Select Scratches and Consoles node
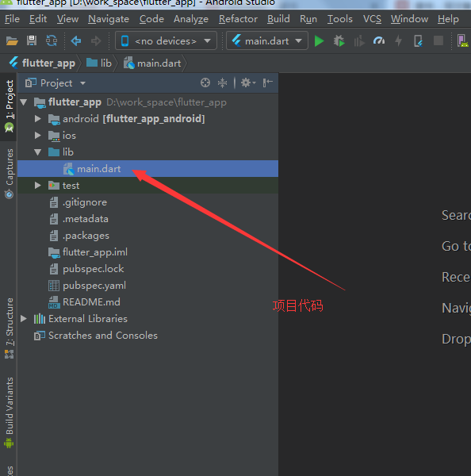The width and height of the screenshot is (471, 476). (x=147, y=336)
